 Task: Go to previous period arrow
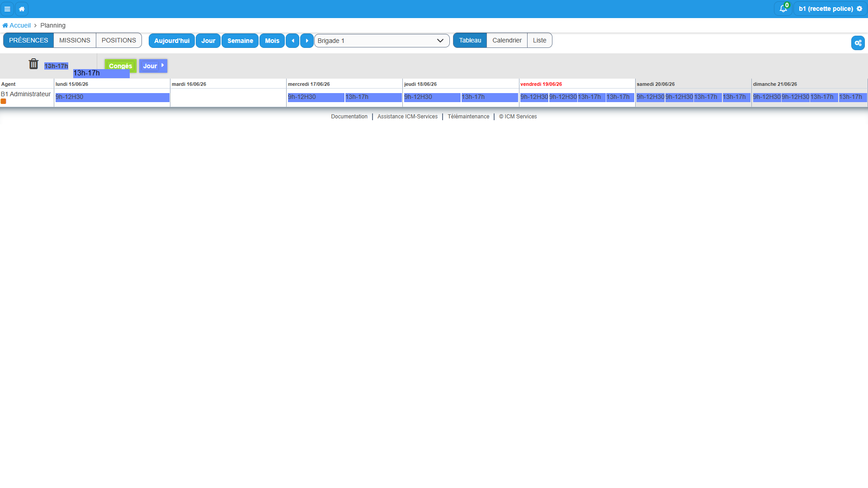tap(292, 41)
